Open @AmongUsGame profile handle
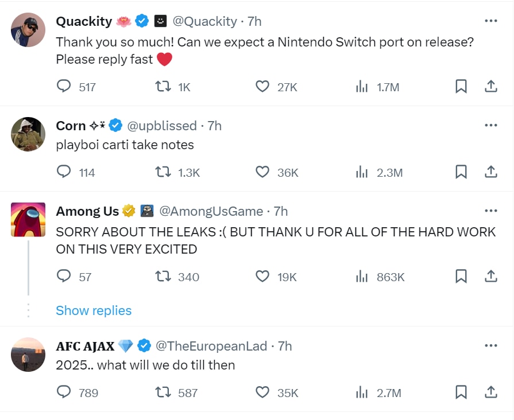514x420 pixels. pos(210,211)
